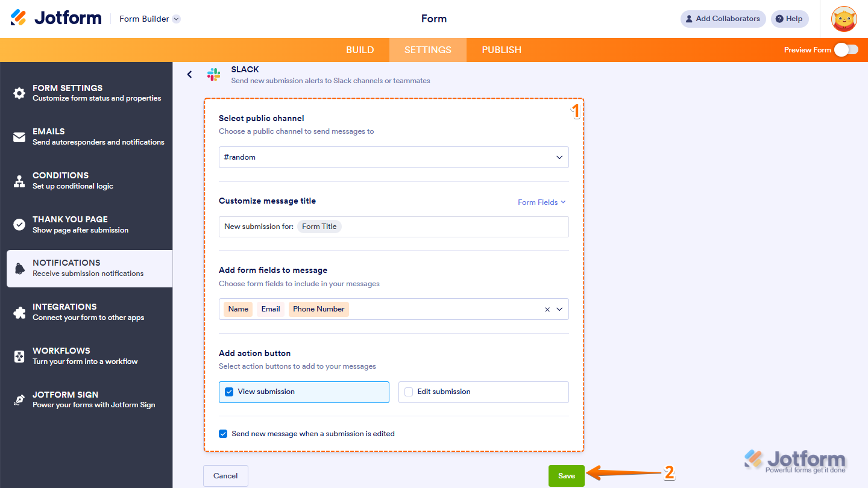The width and height of the screenshot is (868, 488).
Task: Open the form fields selector dropdown
Action: 558,309
